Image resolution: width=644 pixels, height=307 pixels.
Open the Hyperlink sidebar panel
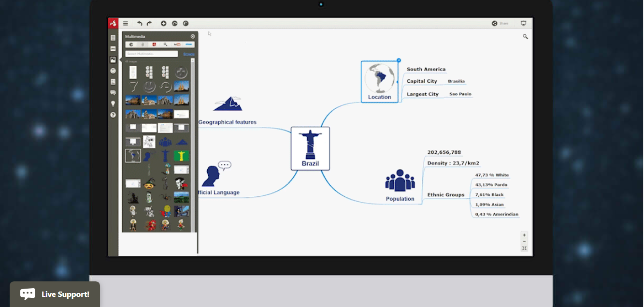click(x=113, y=49)
